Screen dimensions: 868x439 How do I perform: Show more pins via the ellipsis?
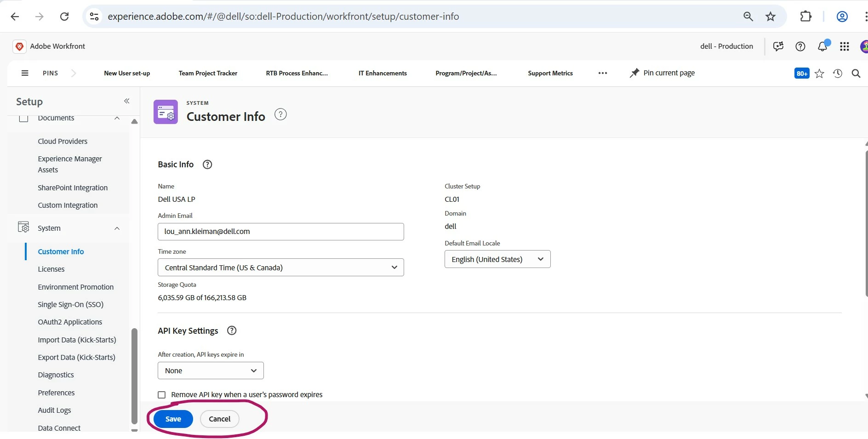click(x=603, y=73)
